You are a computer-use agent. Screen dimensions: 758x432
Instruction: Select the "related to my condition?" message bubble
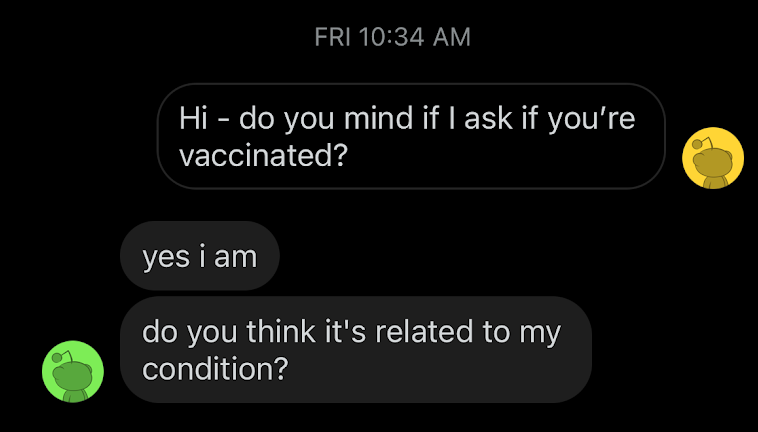pos(356,349)
